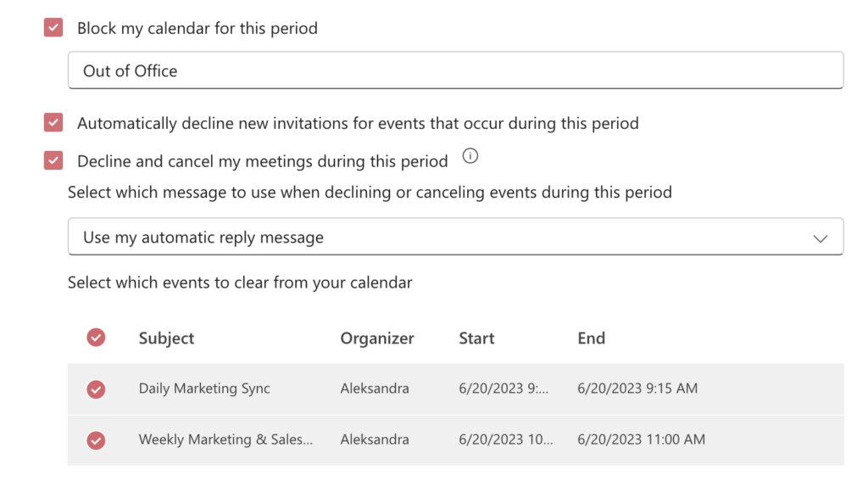The width and height of the screenshot is (868, 481).
Task: Click the info icon beside Decline and cancel
Action: pos(471,156)
